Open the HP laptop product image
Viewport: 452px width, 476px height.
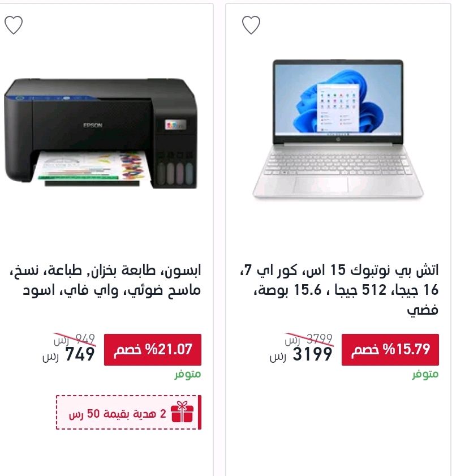pos(338,129)
